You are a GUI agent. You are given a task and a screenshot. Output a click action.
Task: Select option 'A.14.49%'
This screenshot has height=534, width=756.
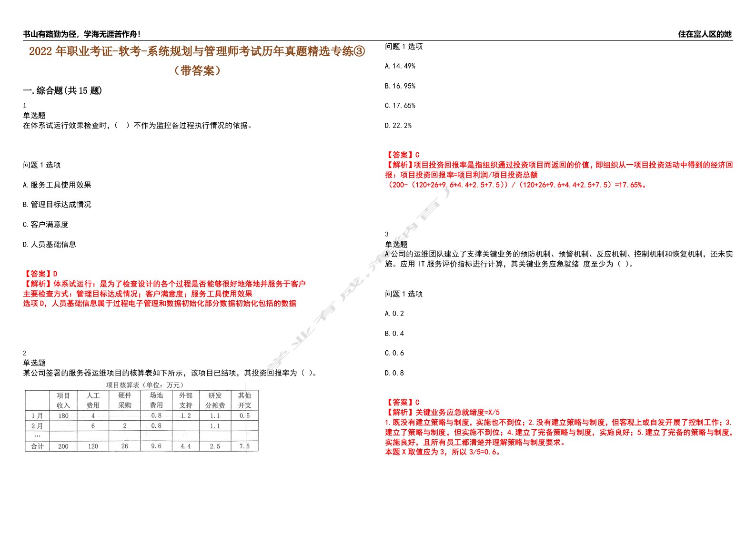400,66
